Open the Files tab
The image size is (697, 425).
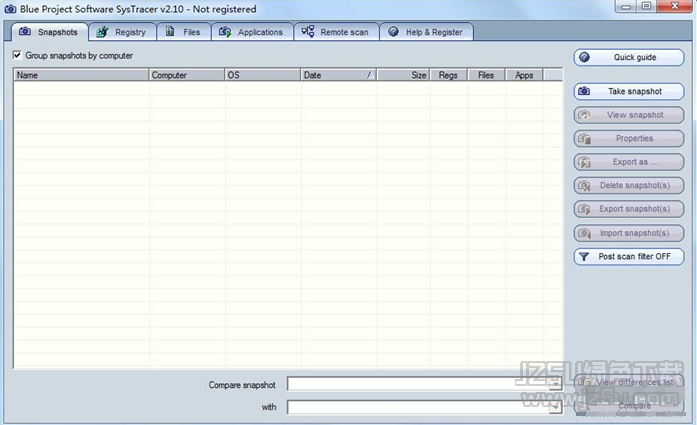tap(184, 32)
